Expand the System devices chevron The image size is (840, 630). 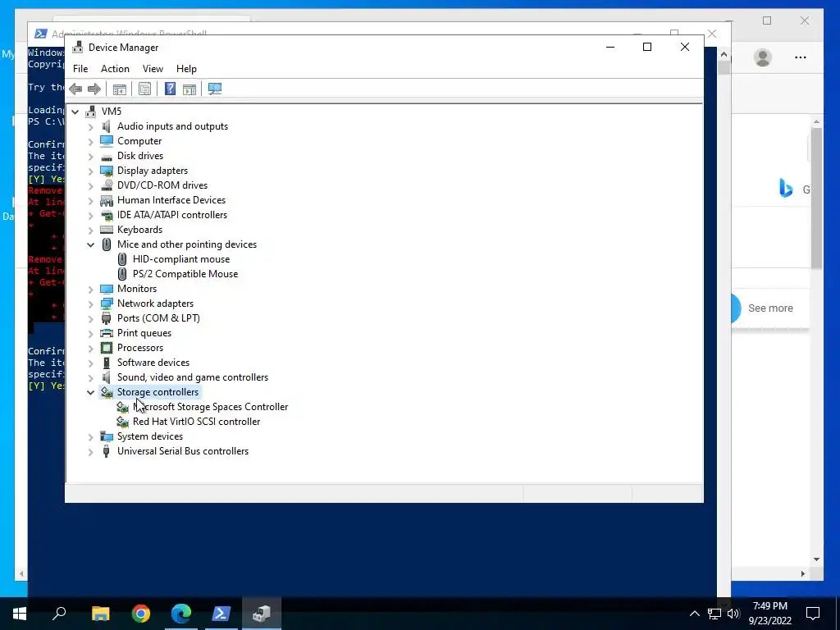[90, 437]
